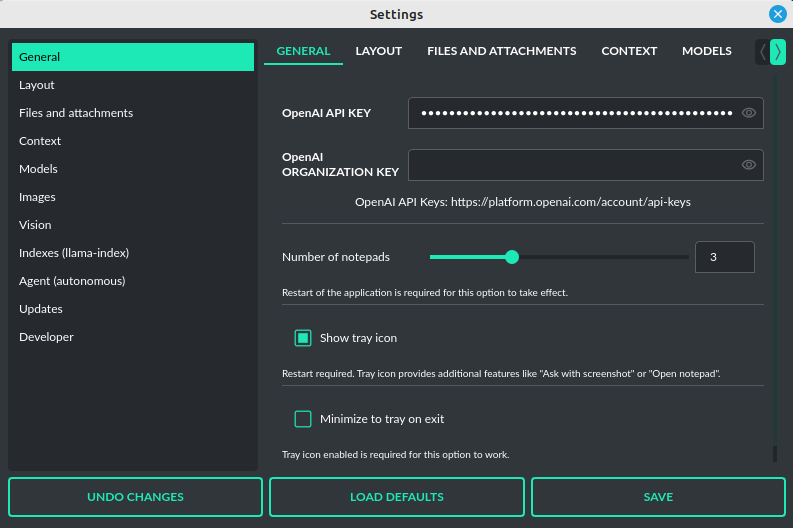Choose Vision from the sidebar list
793x528 pixels.
(x=35, y=225)
